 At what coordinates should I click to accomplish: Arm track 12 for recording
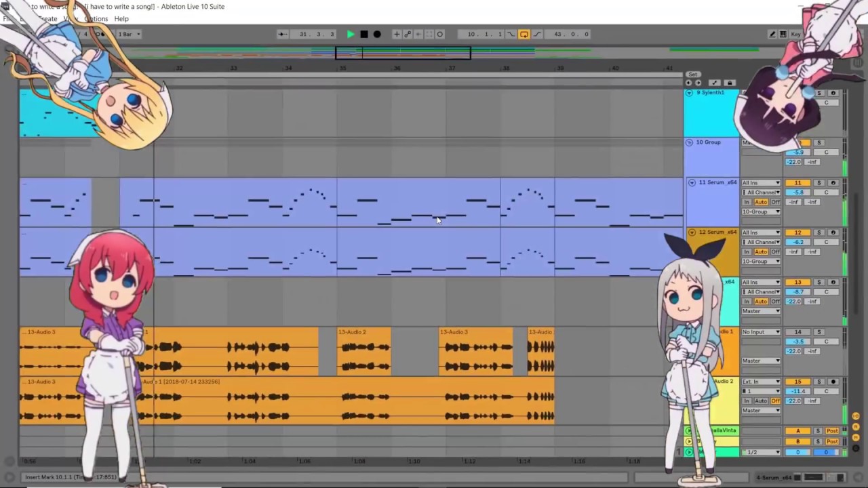pyautogui.click(x=833, y=232)
